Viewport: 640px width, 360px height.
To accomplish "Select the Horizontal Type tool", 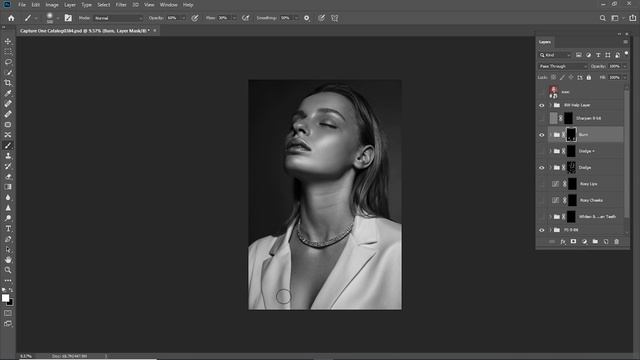I will 8,229.
